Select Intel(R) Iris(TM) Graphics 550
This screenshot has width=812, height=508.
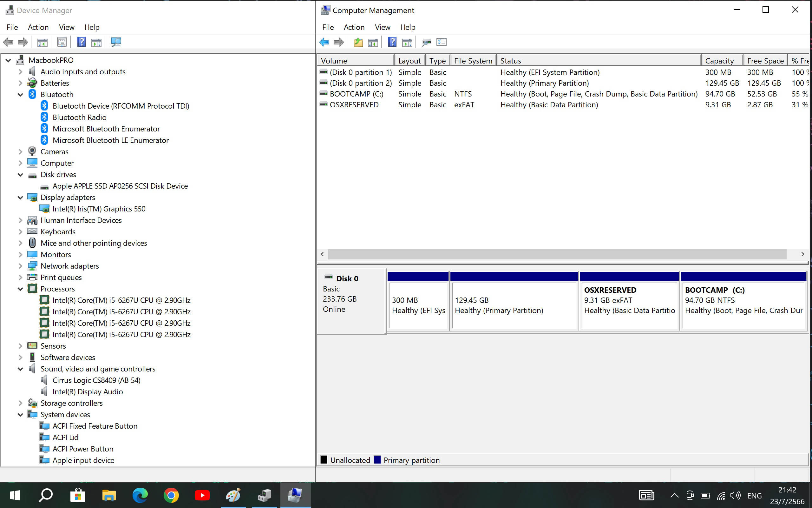click(99, 209)
